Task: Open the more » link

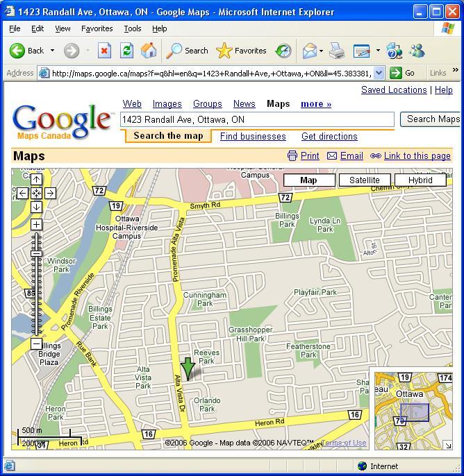Action: click(x=316, y=104)
